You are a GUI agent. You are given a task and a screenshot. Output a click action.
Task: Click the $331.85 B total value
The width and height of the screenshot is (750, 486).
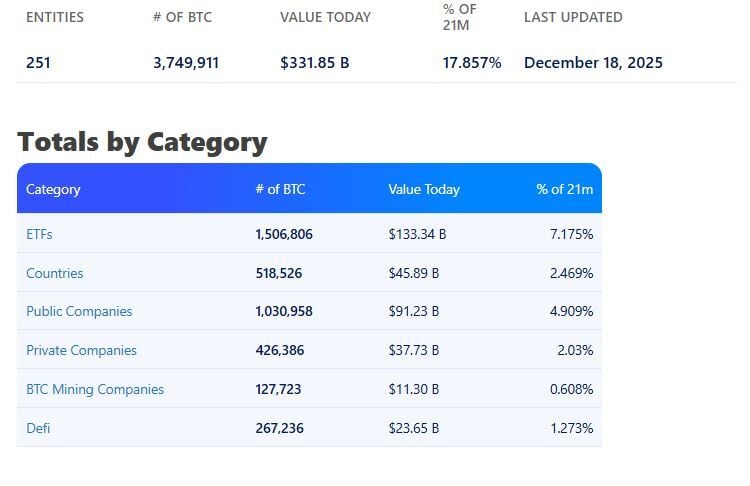coord(315,62)
